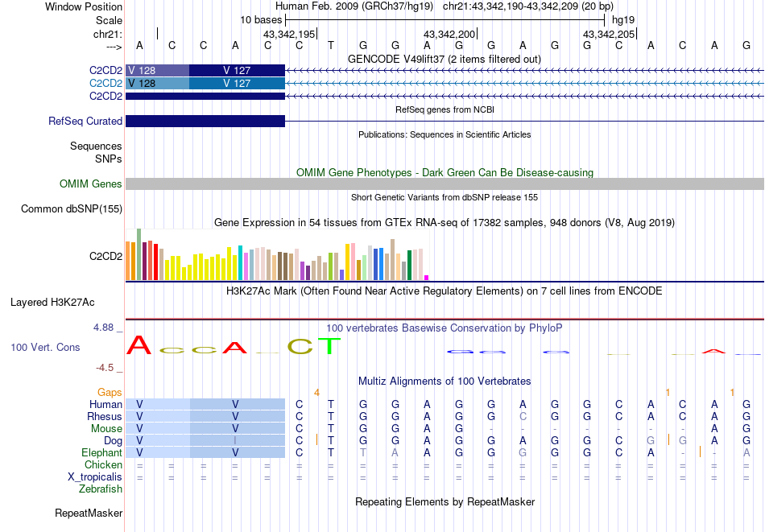The height and width of the screenshot is (532, 765).
Task: Click the Human alignment row label
Action: pyautogui.click(x=105, y=404)
